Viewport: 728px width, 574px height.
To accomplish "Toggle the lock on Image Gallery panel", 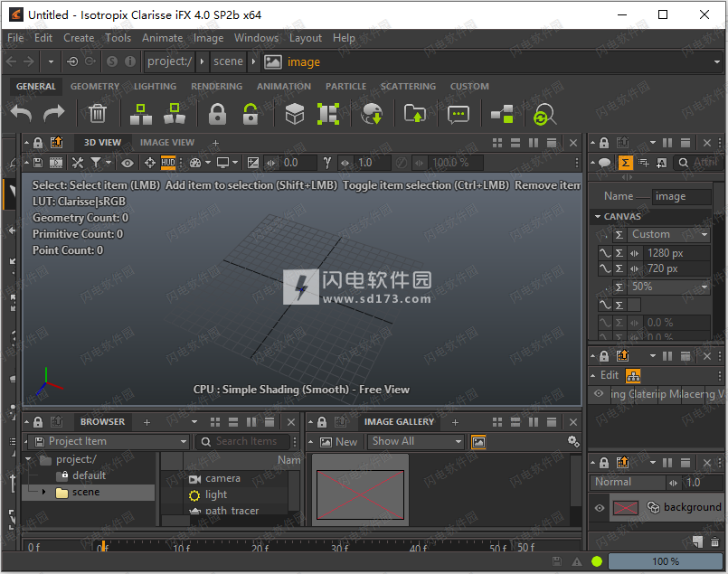I will click(322, 422).
